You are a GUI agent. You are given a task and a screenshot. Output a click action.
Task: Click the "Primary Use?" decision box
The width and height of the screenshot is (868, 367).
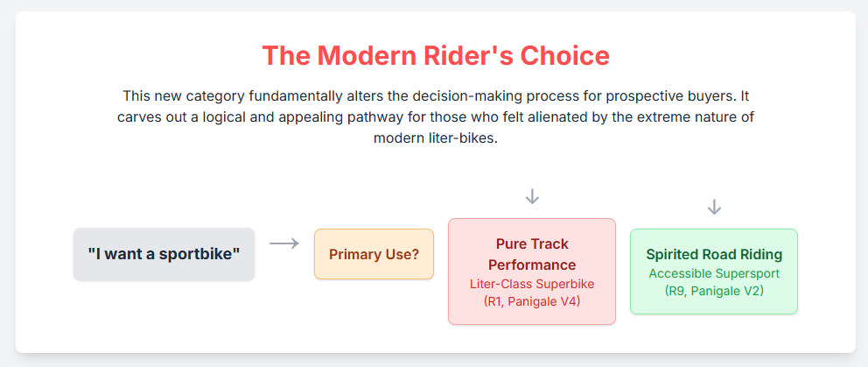(x=374, y=255)
